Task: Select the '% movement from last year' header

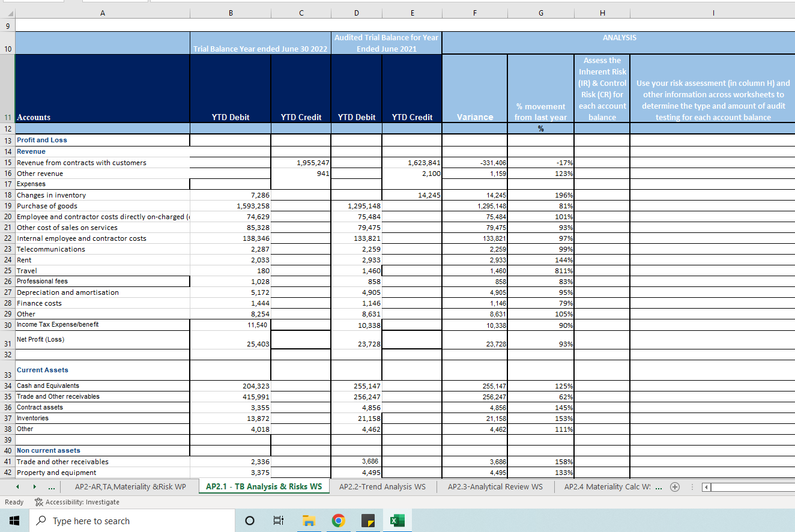Action: [x=541, y=89]
